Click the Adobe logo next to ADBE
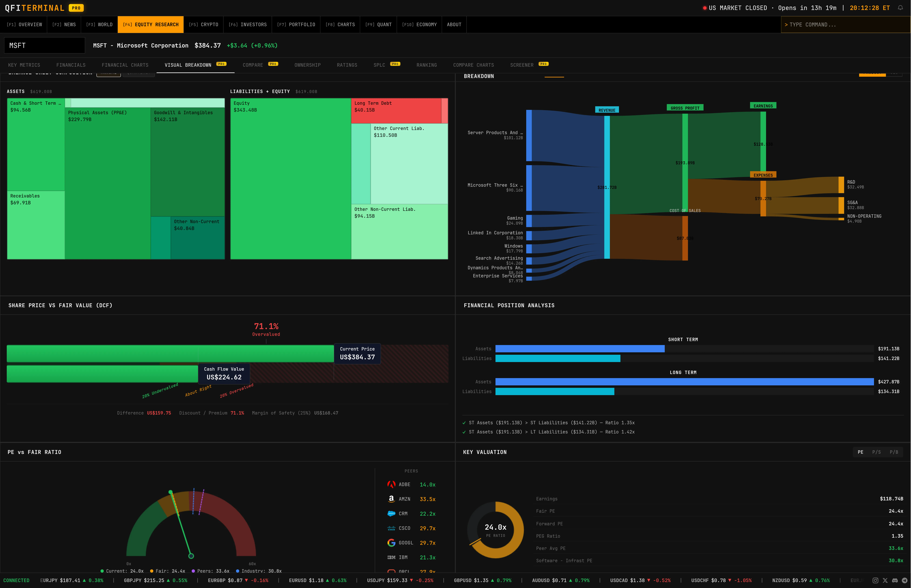911x588 pixels. [x=391, y=484]
